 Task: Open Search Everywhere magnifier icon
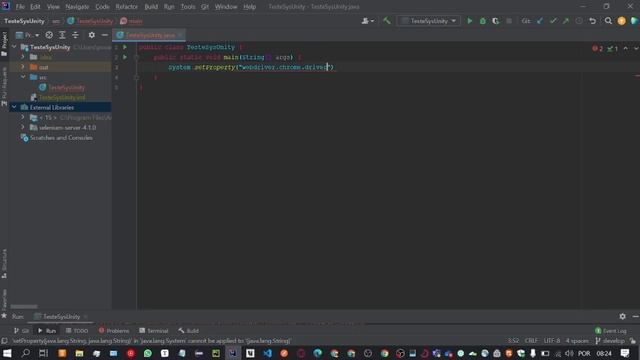point(608,21)
